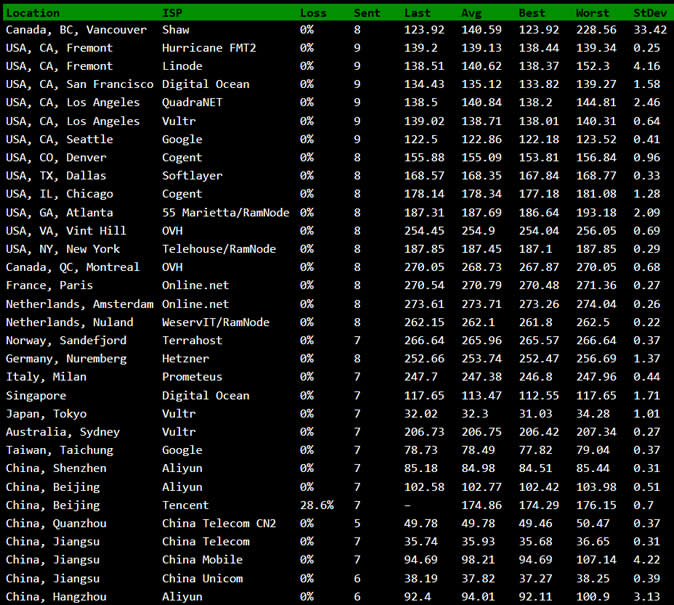The width and height of the screenshot is (674, 605).
Task: Select 'Netherlands, Amsterdam' location
Action: click(80, 304)
